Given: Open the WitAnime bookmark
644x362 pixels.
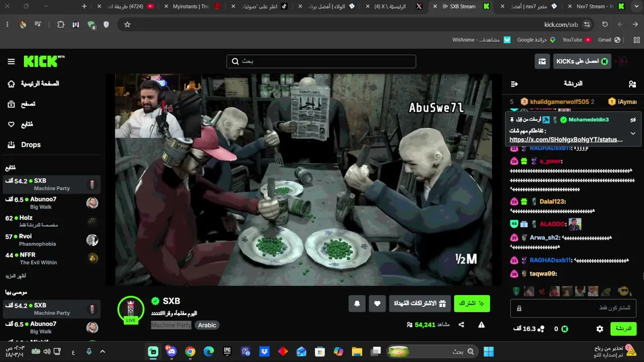Looking at the screenshot, I should 481,40.
